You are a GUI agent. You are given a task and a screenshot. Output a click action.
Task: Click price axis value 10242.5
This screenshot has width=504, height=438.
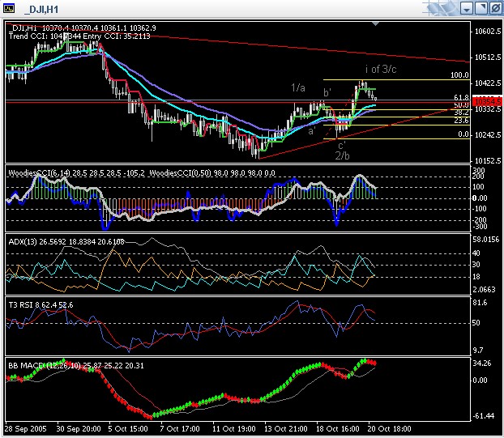(488, 135)
